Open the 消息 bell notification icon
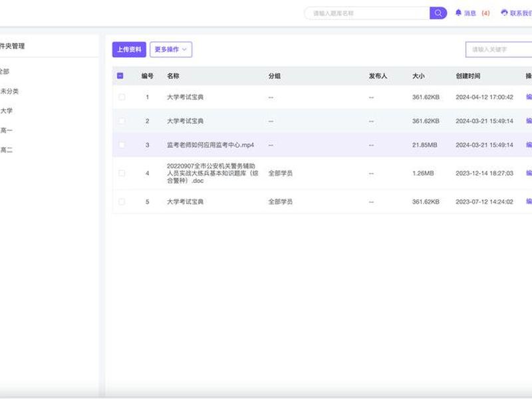 click(x=458, y=13)
